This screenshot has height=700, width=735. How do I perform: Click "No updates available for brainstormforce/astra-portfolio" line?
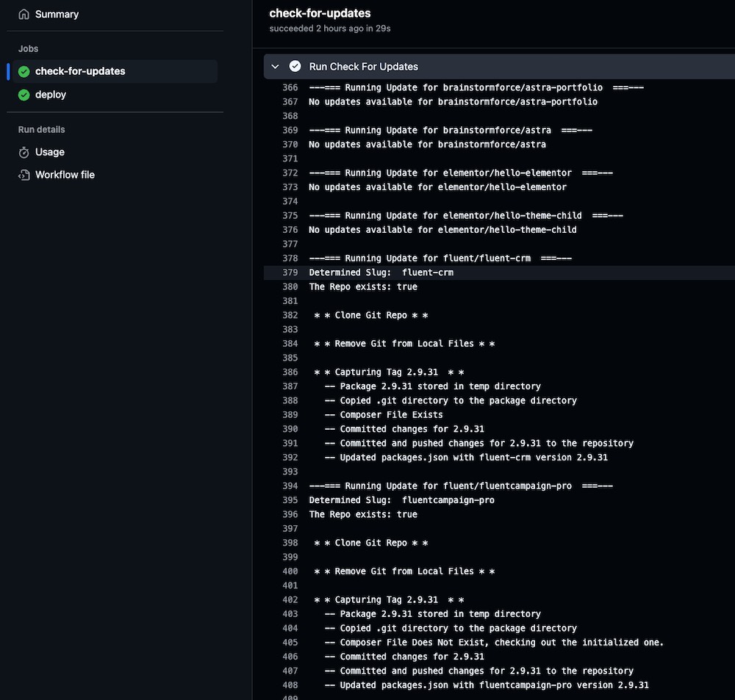point(453,101)
